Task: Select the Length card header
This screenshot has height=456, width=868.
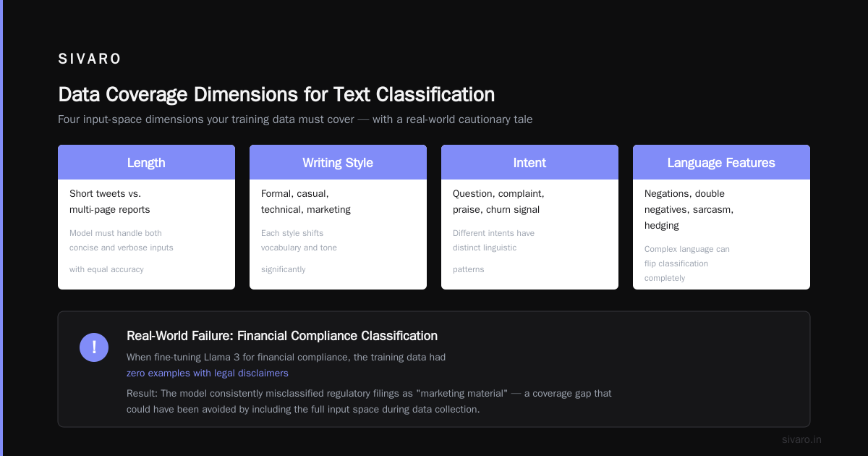Action: (x=146, y=162)
